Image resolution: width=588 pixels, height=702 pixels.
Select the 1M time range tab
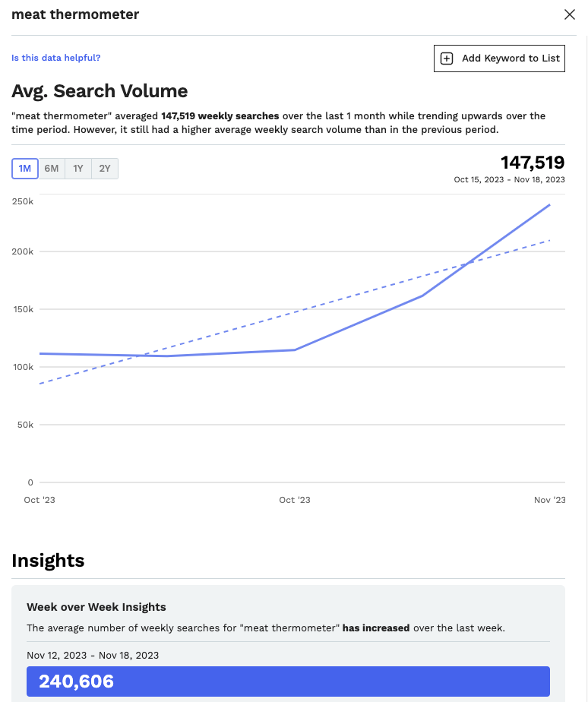[x=25, y=169]
